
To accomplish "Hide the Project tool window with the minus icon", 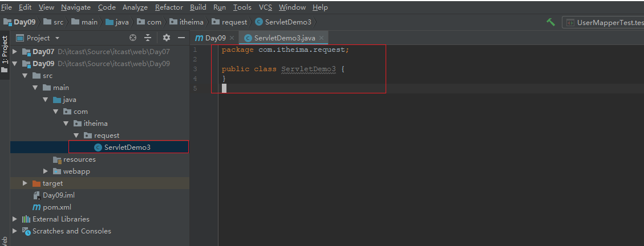I will click(x=181, y=38).
